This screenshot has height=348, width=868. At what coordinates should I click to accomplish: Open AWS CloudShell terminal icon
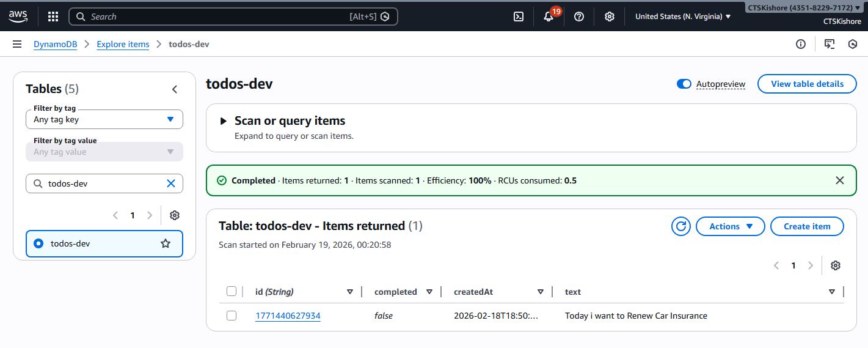(x=518, y=17)
